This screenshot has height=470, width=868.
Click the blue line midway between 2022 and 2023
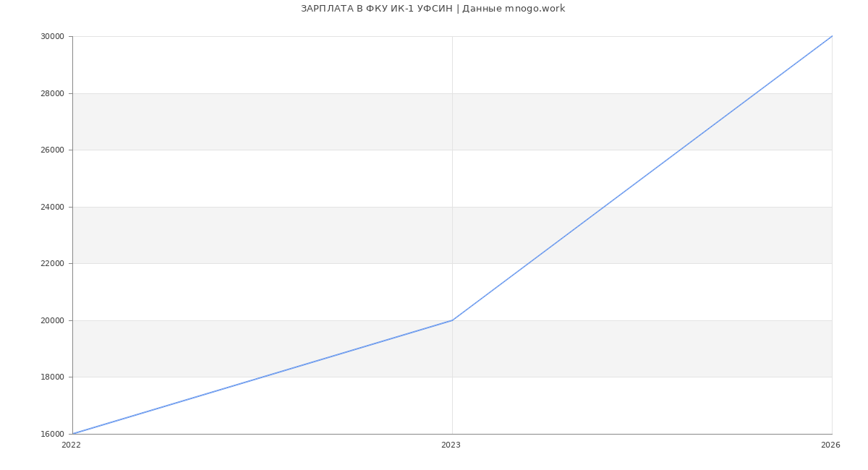point(263,377)
